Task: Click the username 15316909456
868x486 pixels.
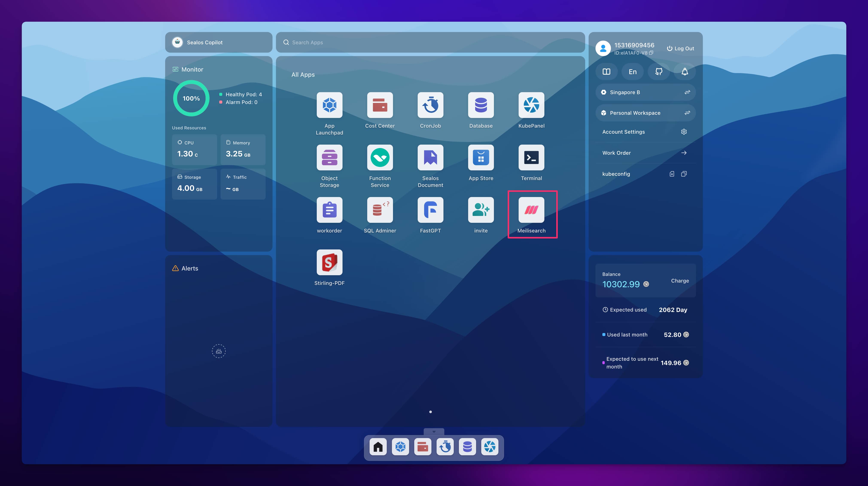Action: (x=634, y=45)
